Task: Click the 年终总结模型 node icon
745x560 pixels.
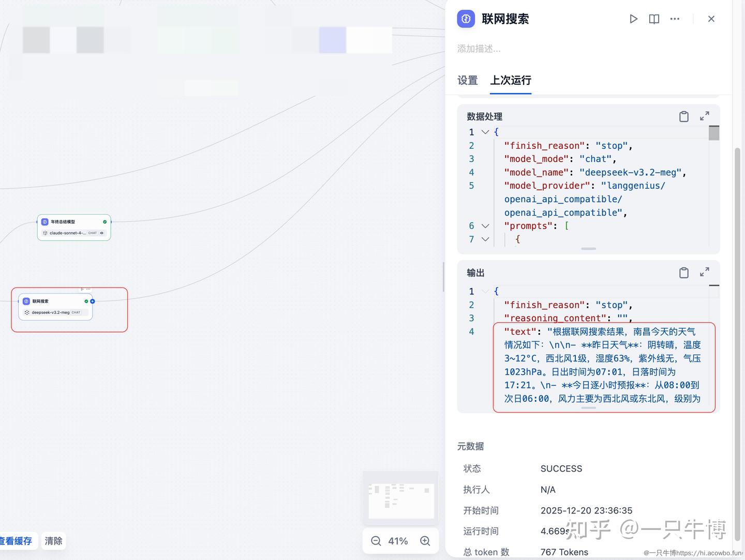Action: (x=45, y=222)
